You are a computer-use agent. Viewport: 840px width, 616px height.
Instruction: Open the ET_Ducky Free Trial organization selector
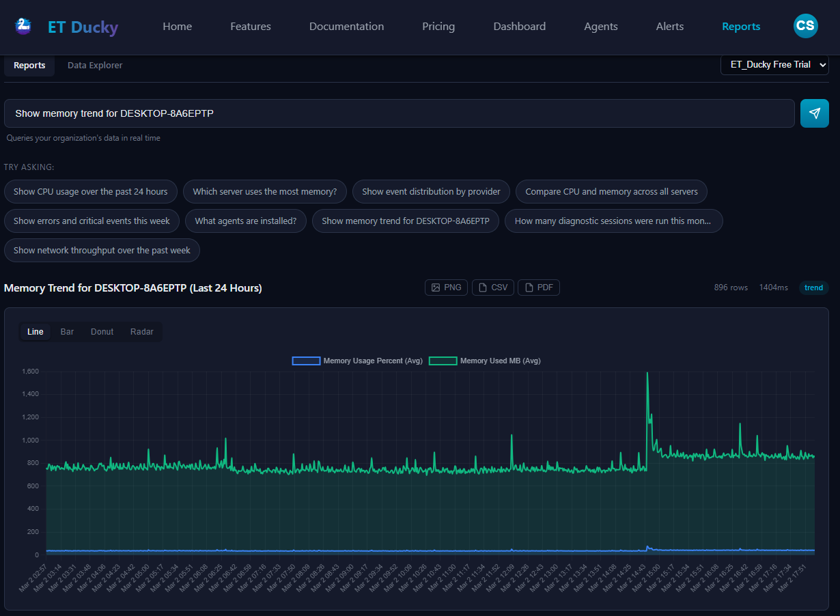click(774, 64)
